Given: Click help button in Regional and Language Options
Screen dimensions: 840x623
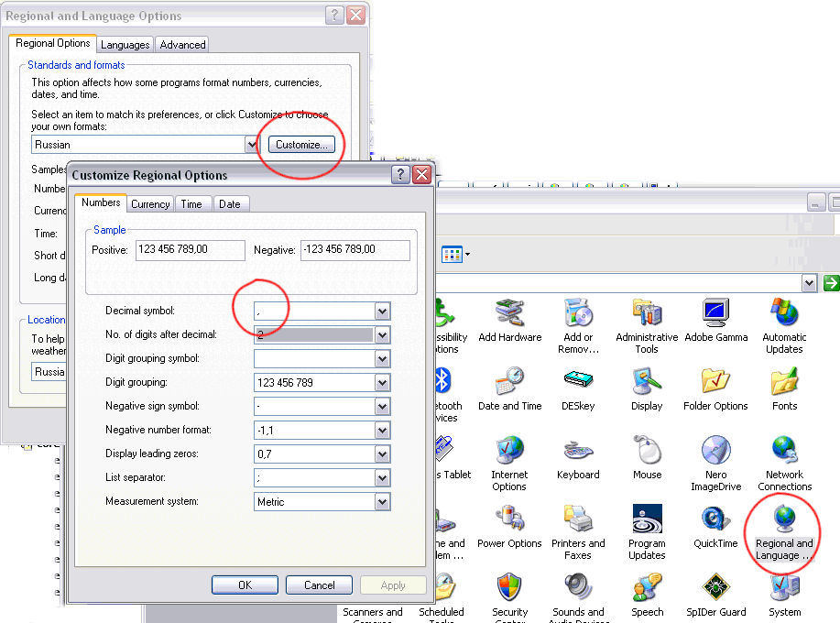Looking at the screenshot, I should coord(335,15).
